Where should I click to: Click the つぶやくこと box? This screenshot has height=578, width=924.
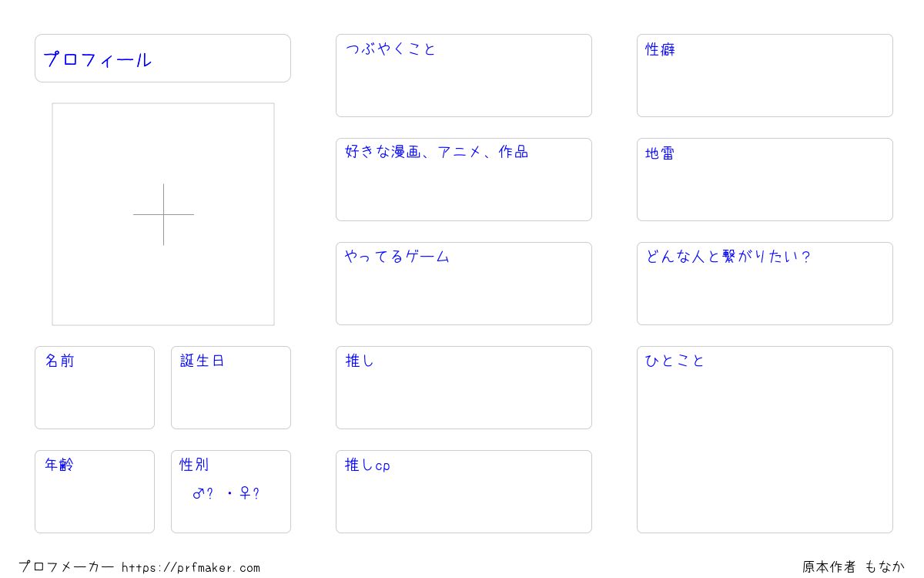(x=464, y=76)
